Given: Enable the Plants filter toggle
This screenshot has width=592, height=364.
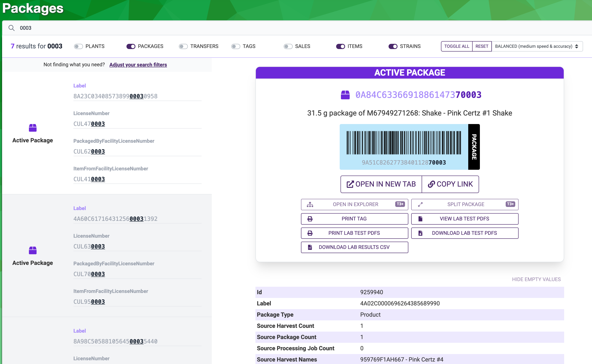Looking at the screenshot, I should 78,46.
